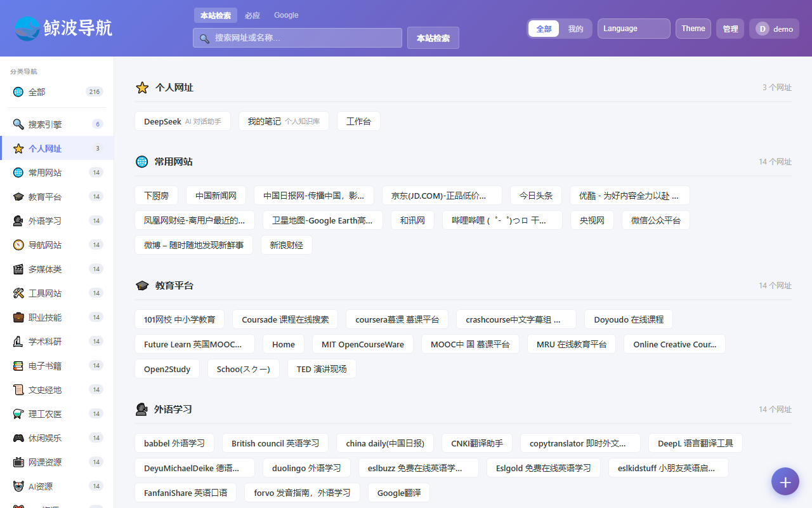Image resolution: width=812 pixels, height=508 pixels.
Task: Open the 今日头条 link
Action: tap(536, 196)
